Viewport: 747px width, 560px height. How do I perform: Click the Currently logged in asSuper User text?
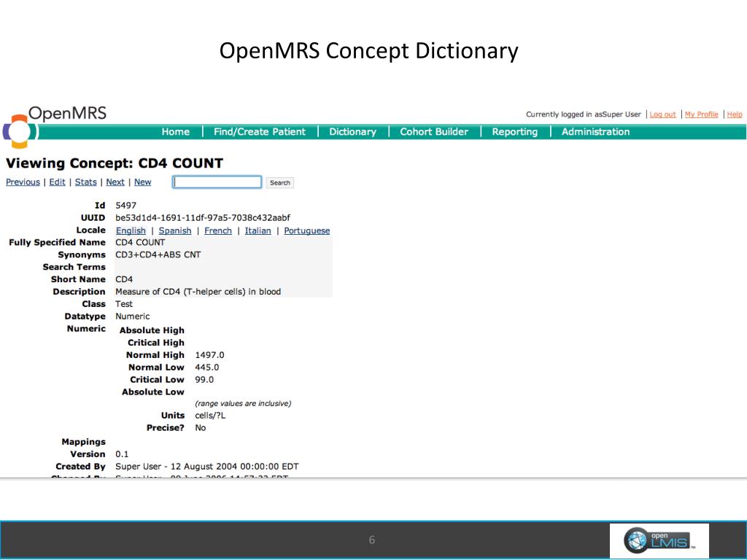click(584, 114)
